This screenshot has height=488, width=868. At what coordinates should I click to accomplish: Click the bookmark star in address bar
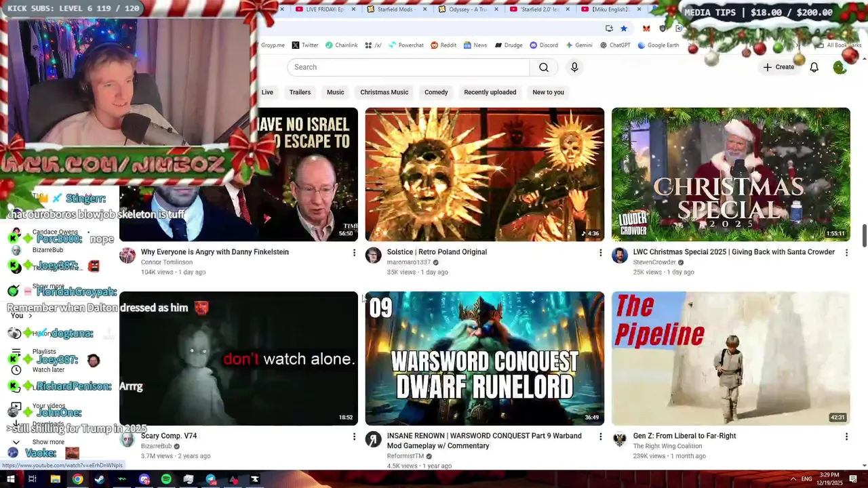click(x=624, y=28)
